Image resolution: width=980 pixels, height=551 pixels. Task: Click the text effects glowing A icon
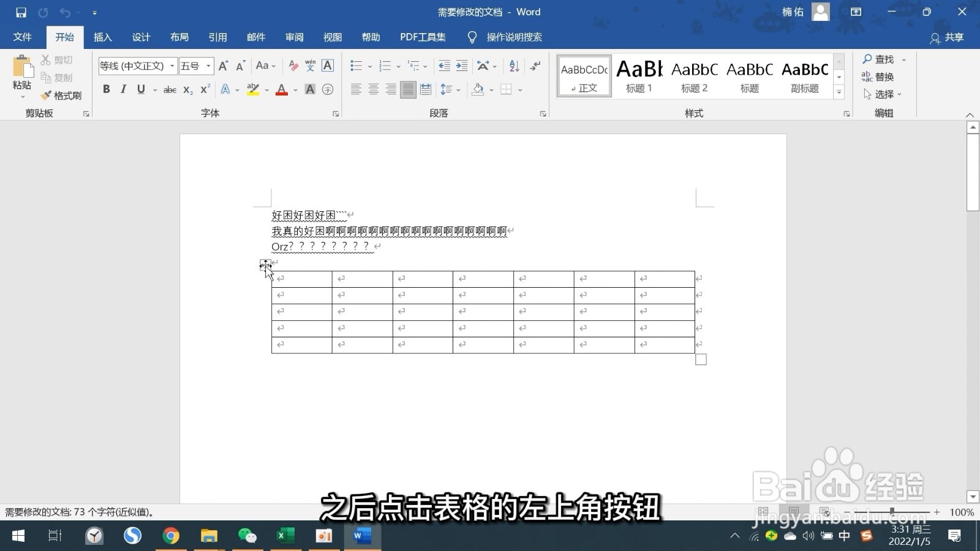click(x=225, y=89)
